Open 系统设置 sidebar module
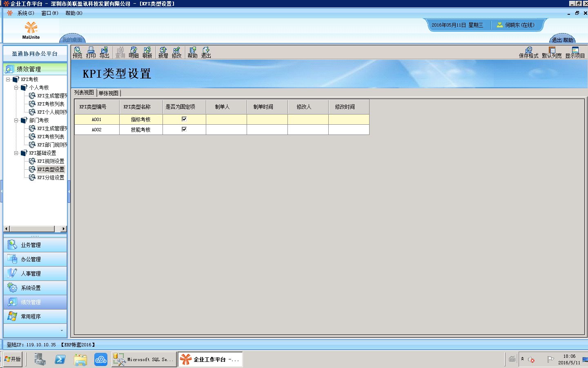This screenshot has height=368, width=588. point(35,288)
